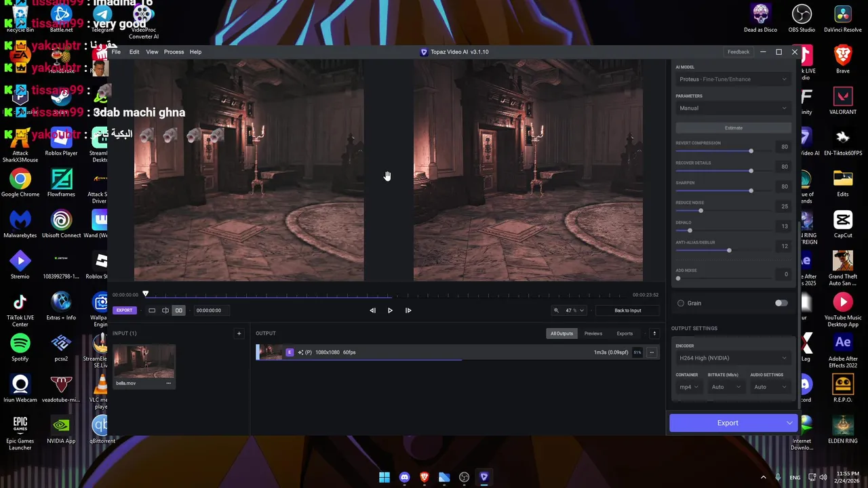The height and width of the screenshot is (488, 868).
Task: Open DaVinci Resolve desktop icon
Action: pos(843,18)
